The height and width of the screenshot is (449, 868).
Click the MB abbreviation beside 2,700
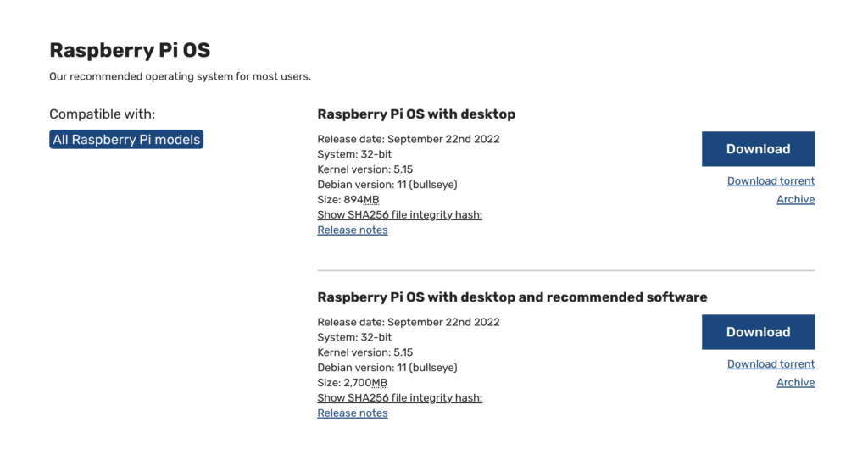click(379, 383)
